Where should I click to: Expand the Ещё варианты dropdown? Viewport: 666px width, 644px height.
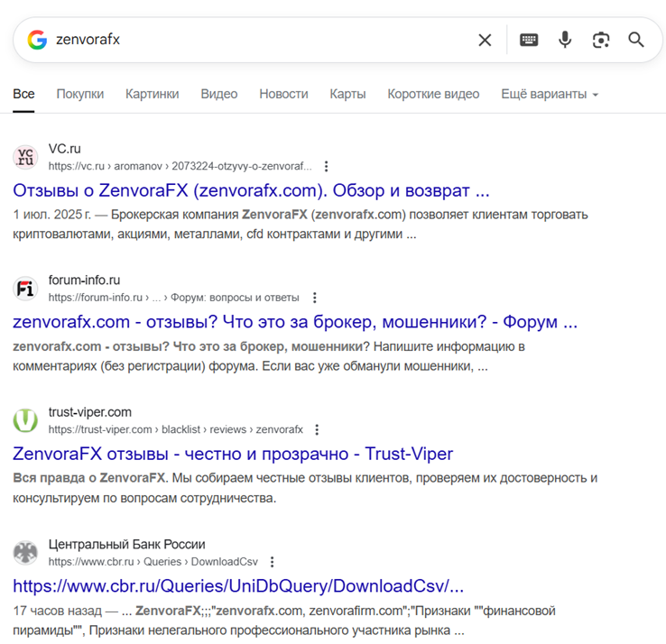(550, 94)
